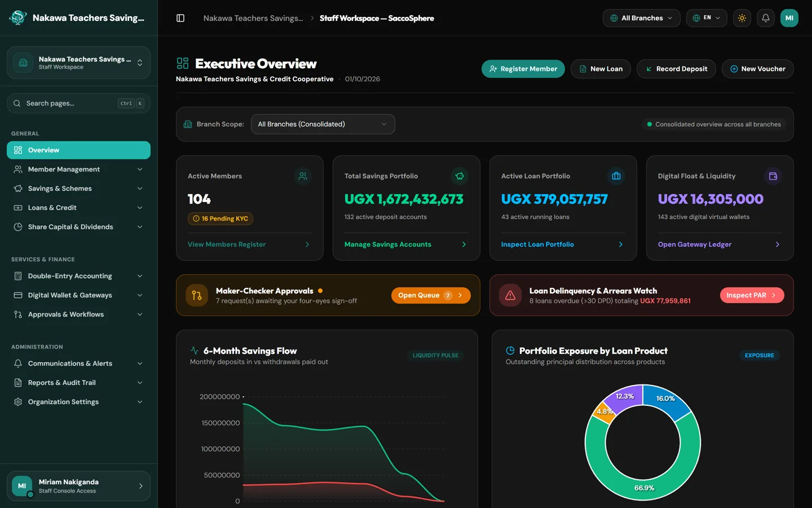
Task: Open Organization Settings menu
Action: pos(78,402)
